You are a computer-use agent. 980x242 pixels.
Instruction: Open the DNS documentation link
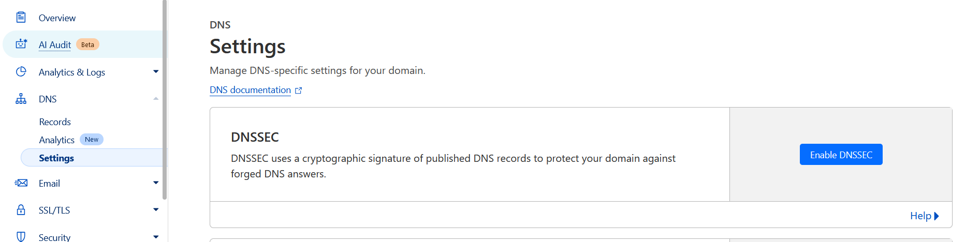tap(250, 90)
